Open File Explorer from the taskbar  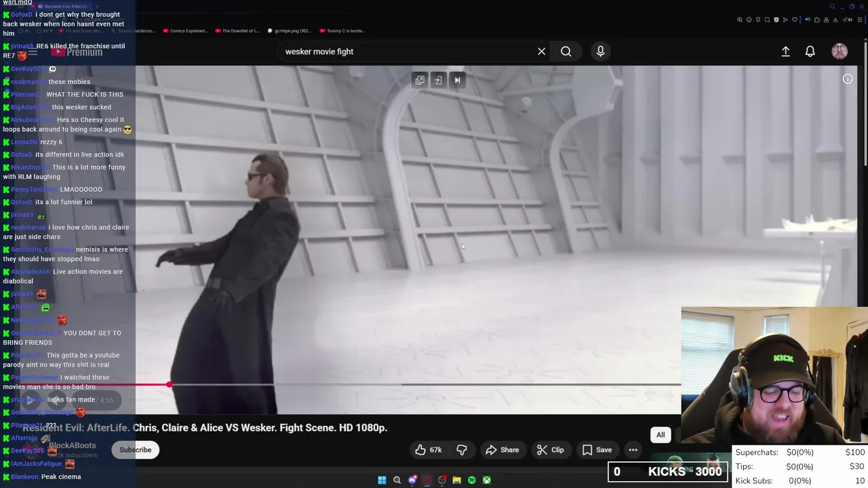pos(456,481)
